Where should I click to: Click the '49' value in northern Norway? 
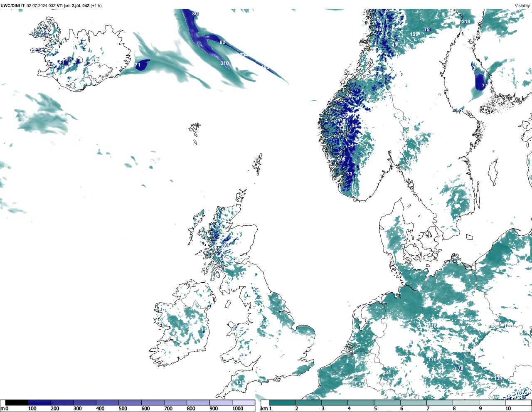pos(395,45)
